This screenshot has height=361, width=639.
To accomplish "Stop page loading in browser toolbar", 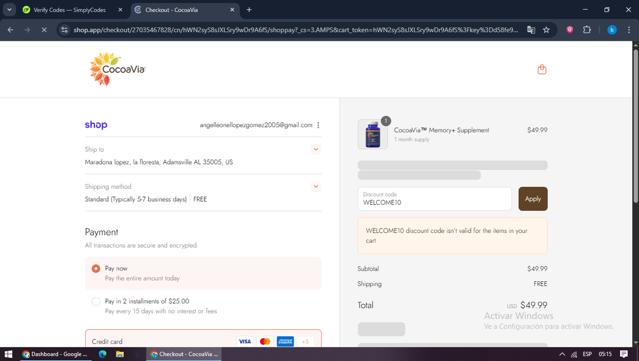I will pos(44,30).
